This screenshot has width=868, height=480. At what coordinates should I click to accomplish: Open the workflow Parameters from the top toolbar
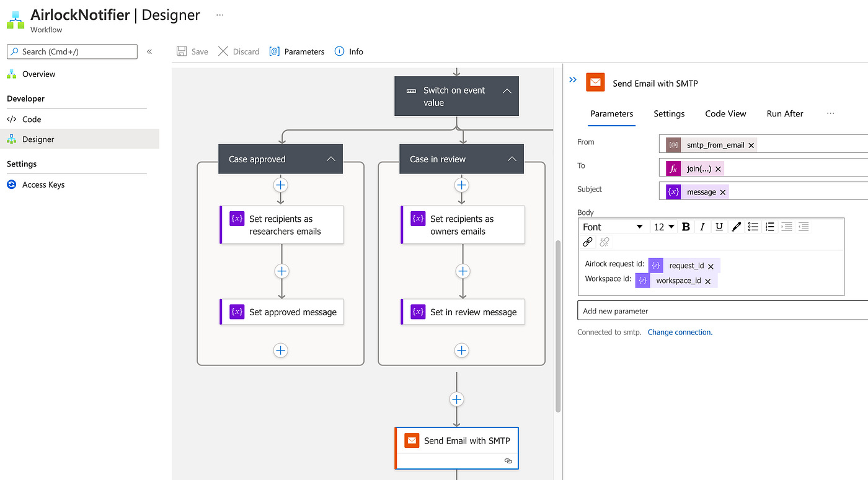pos(296,51)
